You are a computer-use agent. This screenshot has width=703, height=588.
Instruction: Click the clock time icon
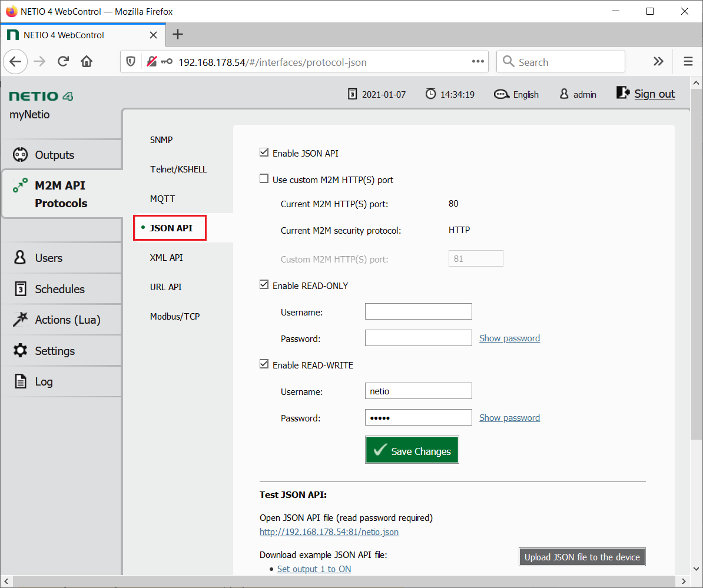pyautogui.click(x=430, y=94)
